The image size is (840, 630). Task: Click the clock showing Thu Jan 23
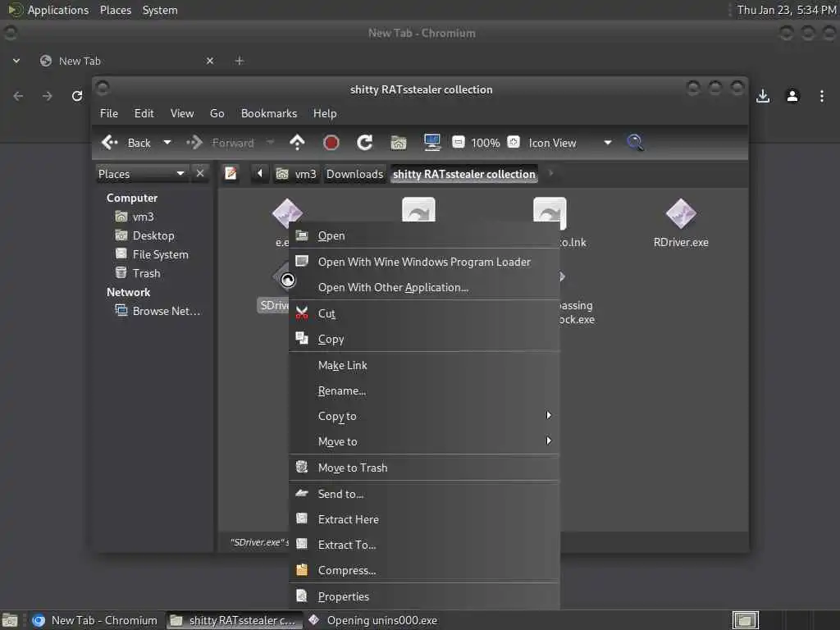[x=787, y=10]
